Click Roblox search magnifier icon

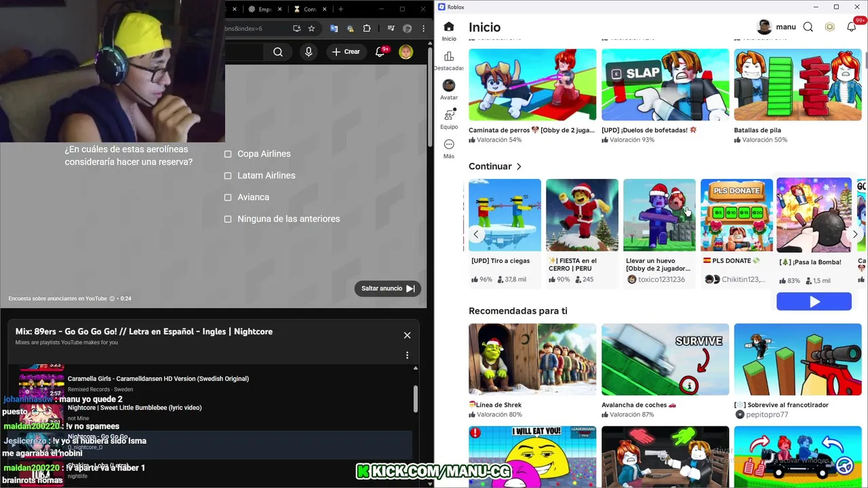pos(808,27)
